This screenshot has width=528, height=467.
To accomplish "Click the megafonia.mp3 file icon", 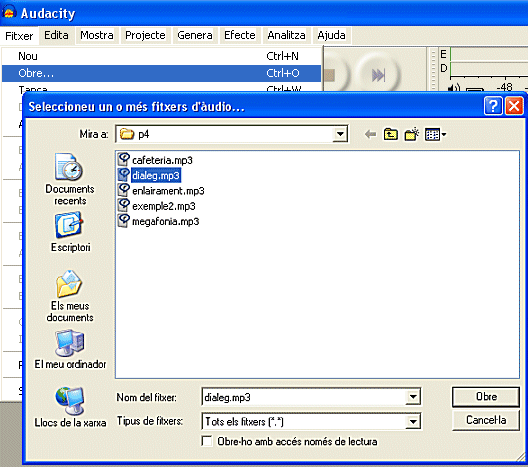I will [123, 221].
